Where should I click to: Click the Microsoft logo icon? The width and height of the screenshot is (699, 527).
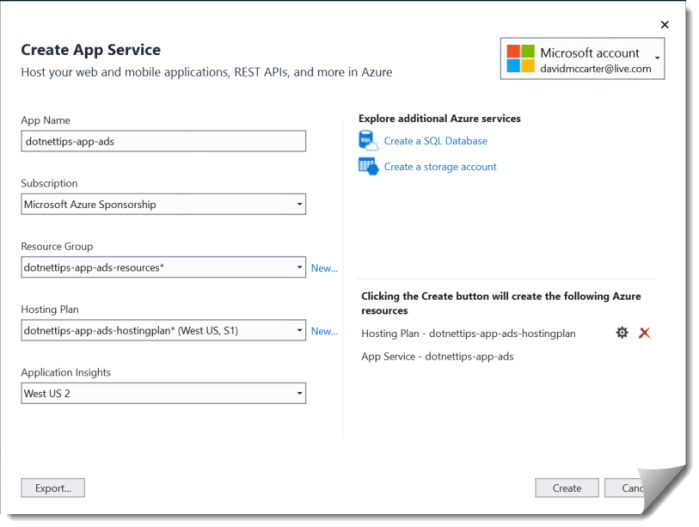click(x=520, y=60)
